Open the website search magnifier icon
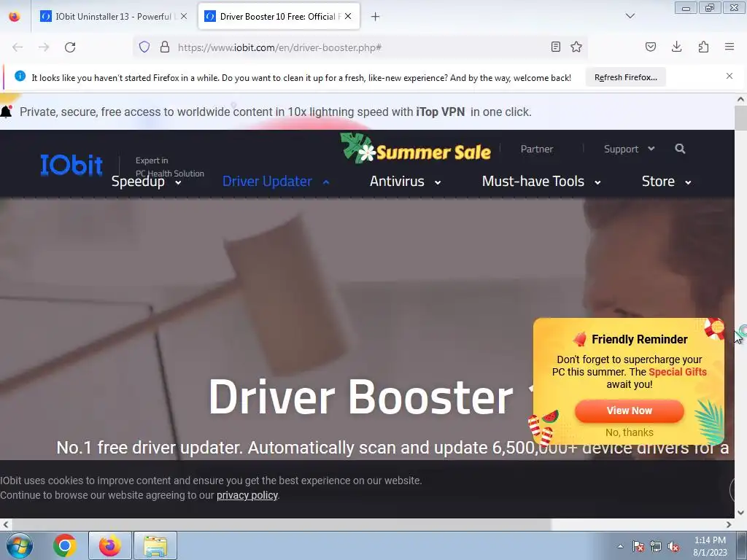 point(681,149)
